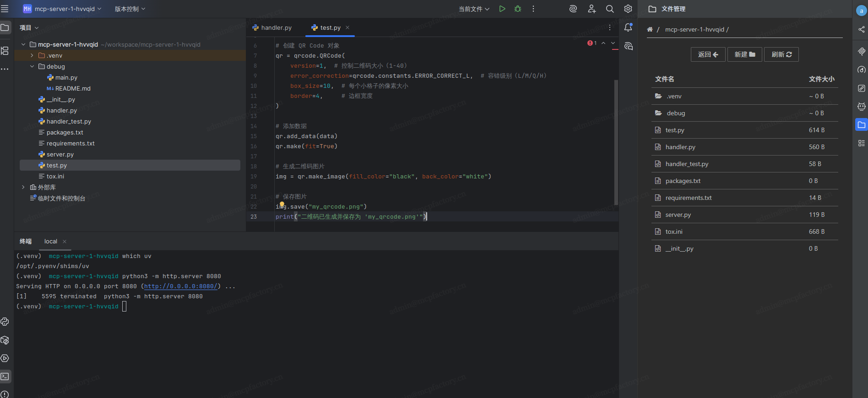Click the http://0.0.0.0:8080/ link in terminal

pyautogui.click(x=180, y=286)
